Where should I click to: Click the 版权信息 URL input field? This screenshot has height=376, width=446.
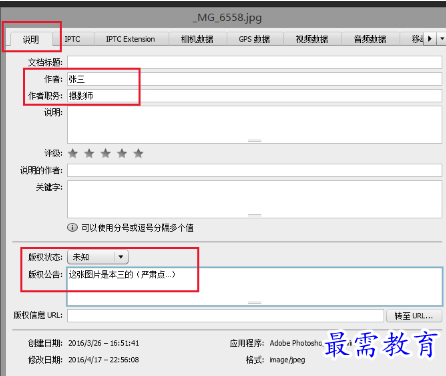click(x=225, y=316)
